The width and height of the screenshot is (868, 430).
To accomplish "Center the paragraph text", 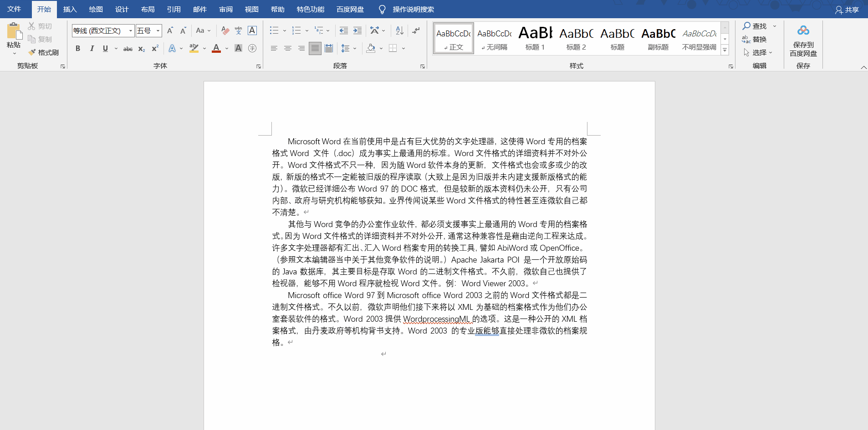I will pos(287,48).
